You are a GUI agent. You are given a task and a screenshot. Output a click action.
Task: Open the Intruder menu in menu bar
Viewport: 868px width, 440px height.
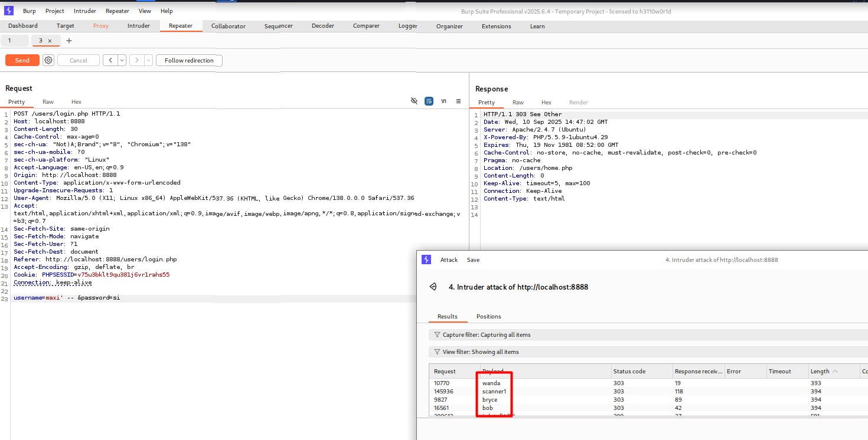click(x=85, y=11)
